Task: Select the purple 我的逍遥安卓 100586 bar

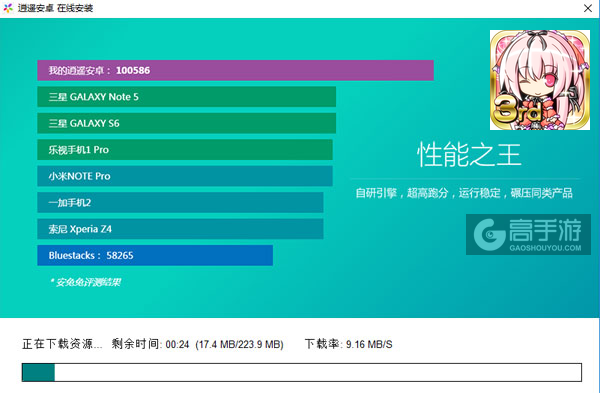Action: [235, 70]
